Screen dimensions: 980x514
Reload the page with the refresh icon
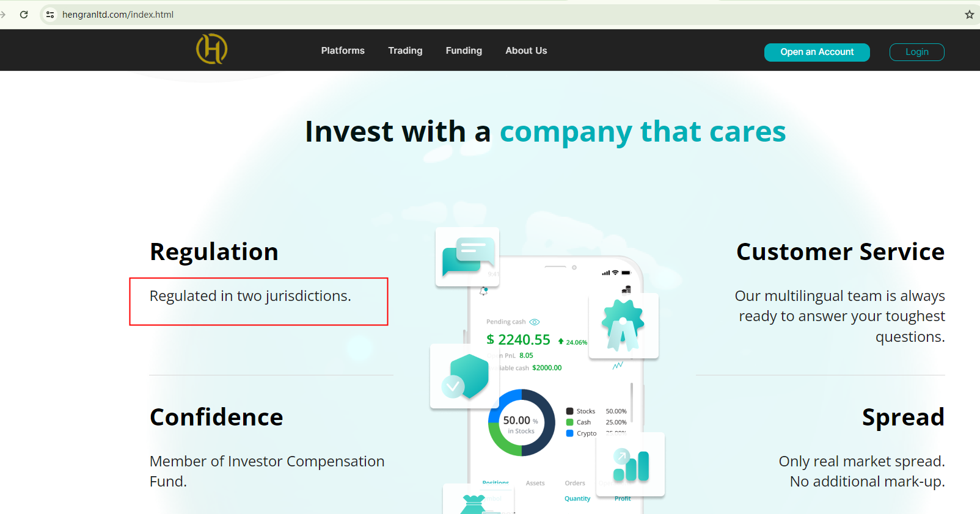coord(24,15)
